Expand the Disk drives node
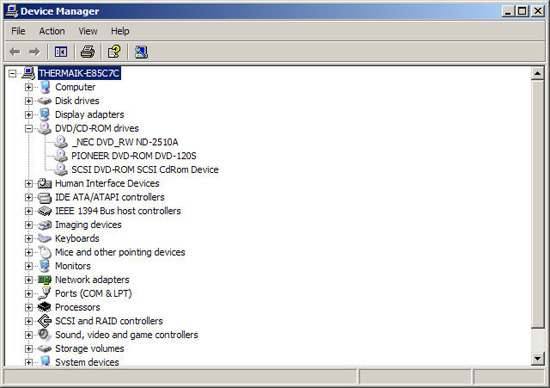Screen dimensions: 550x388 [29, 101]
